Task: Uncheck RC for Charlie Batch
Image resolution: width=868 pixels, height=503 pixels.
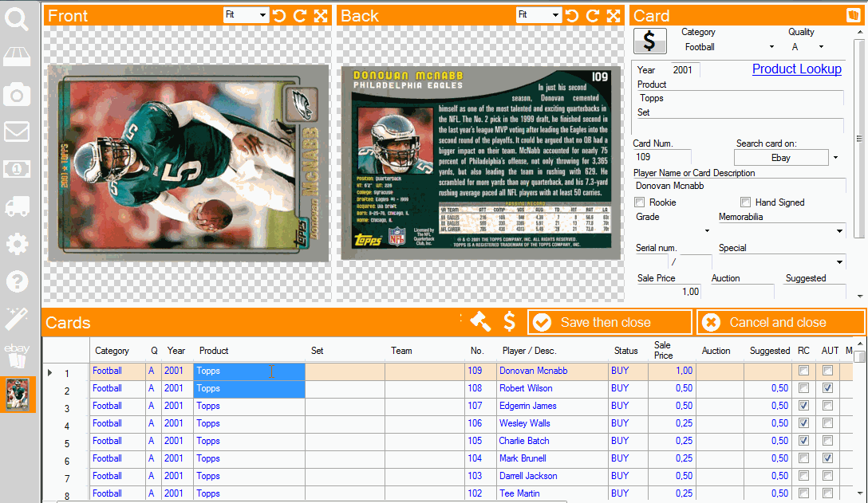Action: (804, 441)
